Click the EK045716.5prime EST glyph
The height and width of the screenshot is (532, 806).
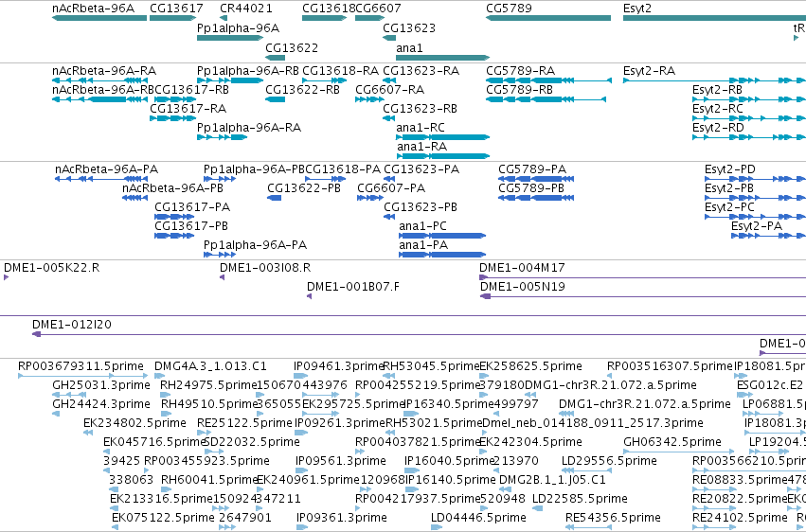coord(108,452)
